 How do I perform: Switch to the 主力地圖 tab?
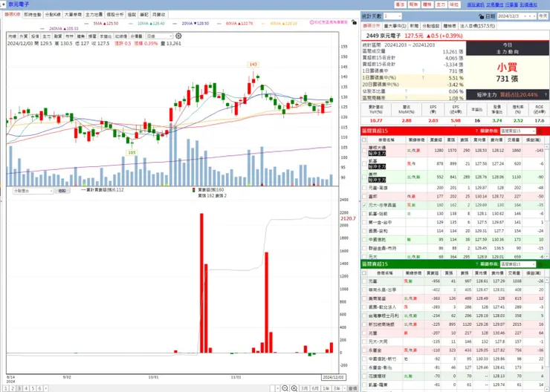pos(94,15)
